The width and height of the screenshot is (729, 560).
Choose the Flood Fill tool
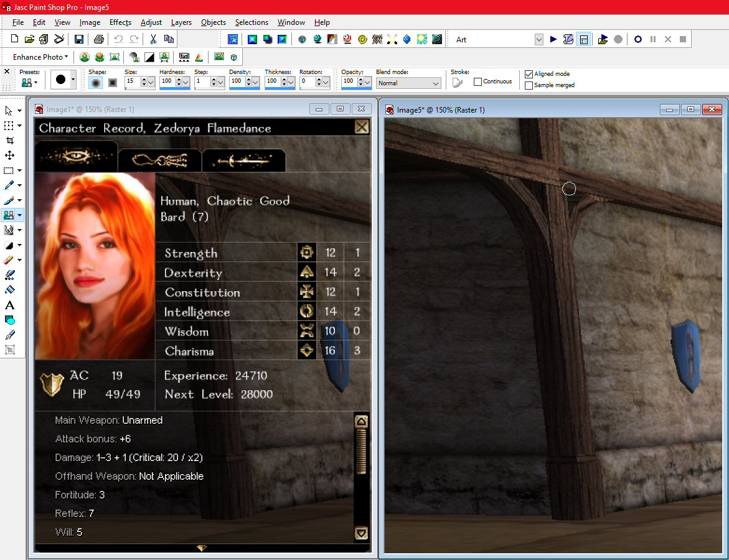[x=9, y=290]
